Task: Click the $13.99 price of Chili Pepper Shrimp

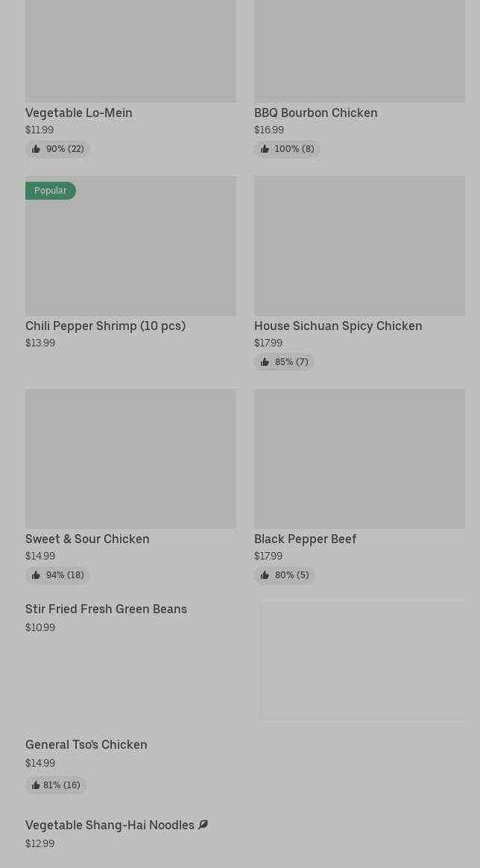Action: tap(40, 343)
